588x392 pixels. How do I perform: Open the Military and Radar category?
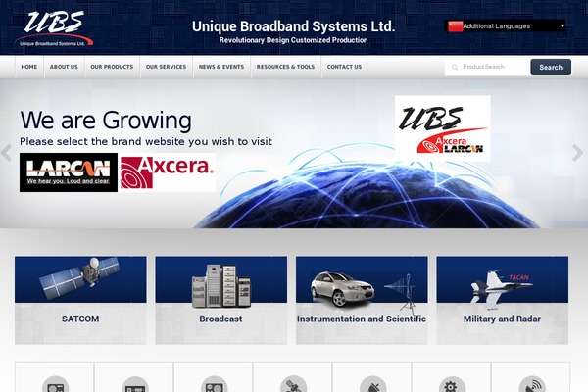[503, 300]
